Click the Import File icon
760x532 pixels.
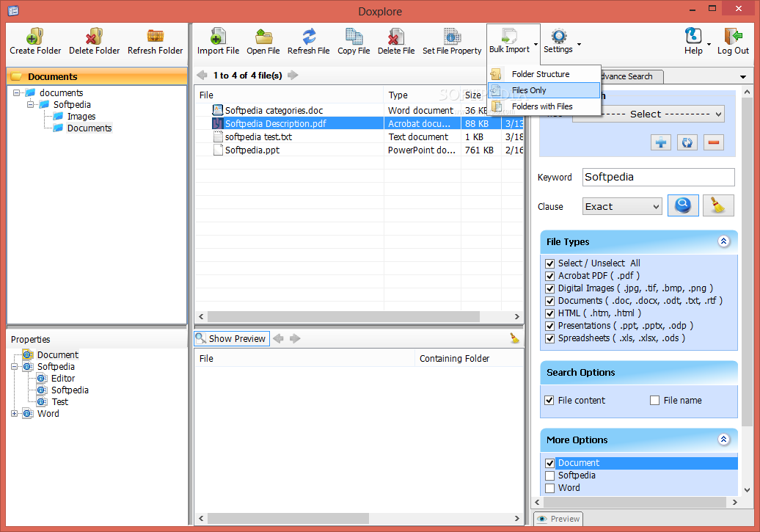click(218, 37)
